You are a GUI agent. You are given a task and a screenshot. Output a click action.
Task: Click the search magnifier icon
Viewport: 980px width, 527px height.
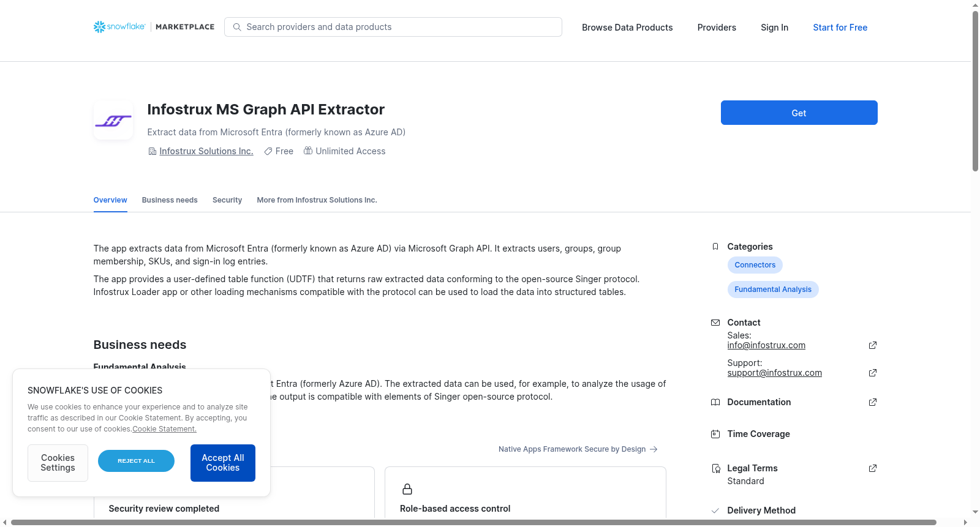pos(237,27)
